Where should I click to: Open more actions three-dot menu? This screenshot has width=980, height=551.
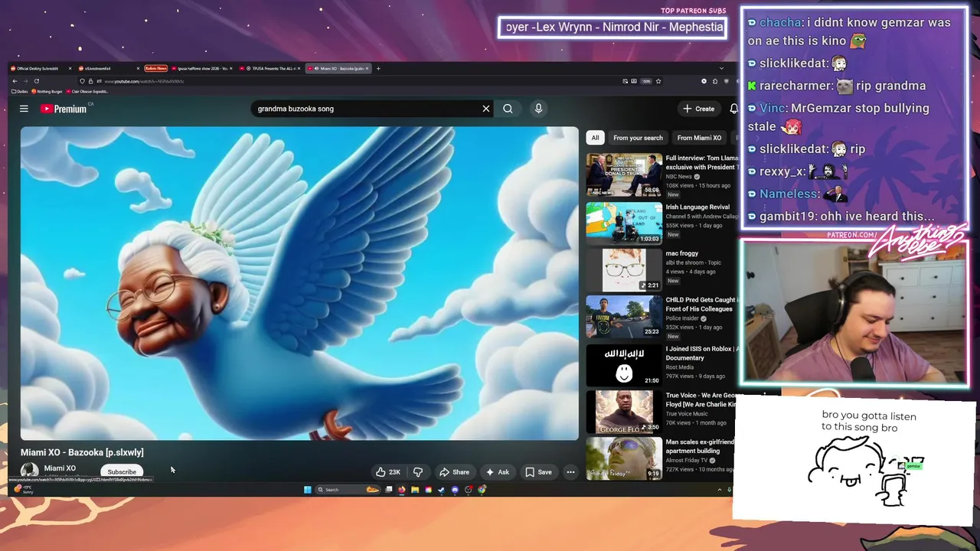570,472
